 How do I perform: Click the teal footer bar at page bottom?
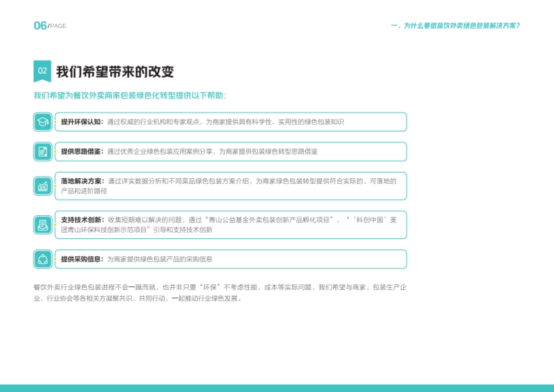(x=277, y=388)
